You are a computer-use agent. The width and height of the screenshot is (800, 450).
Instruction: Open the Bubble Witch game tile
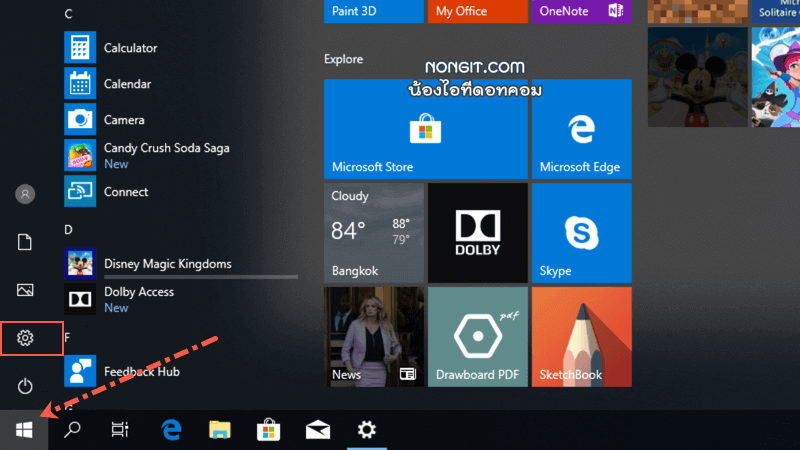(x=776, y=77)
